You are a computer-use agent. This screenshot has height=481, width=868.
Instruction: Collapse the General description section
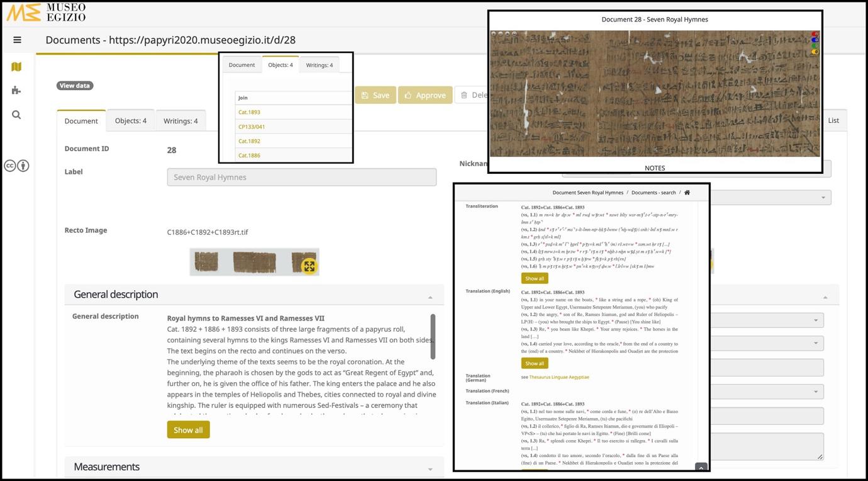tap(430, 297)
